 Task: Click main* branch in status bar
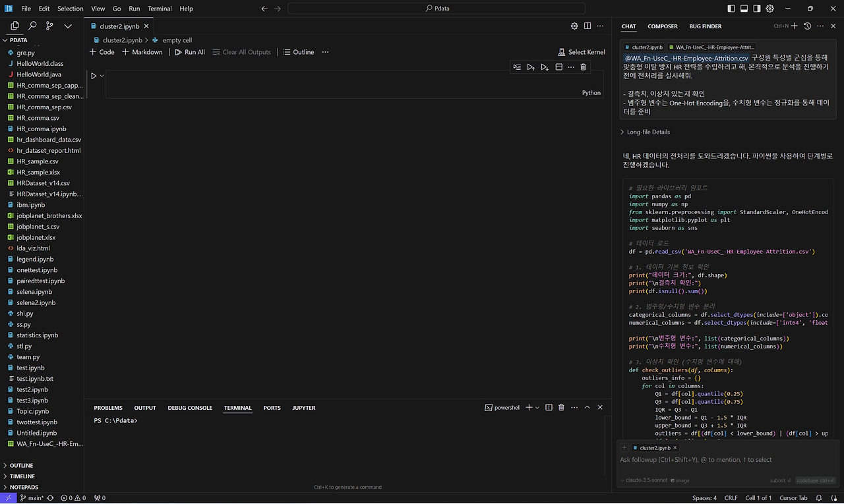click(x=32, y=498)
